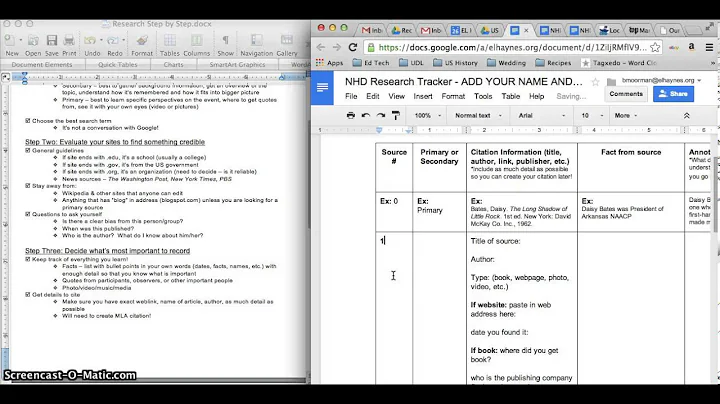Show more bookmarks with double chevron
Viewport: 720px width, 404px height.
(713, 63)
